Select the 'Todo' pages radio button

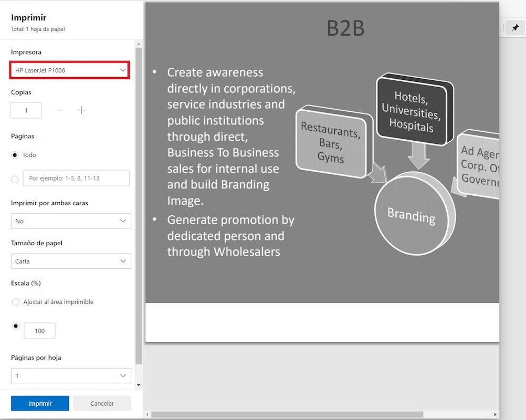pos(15,155)
